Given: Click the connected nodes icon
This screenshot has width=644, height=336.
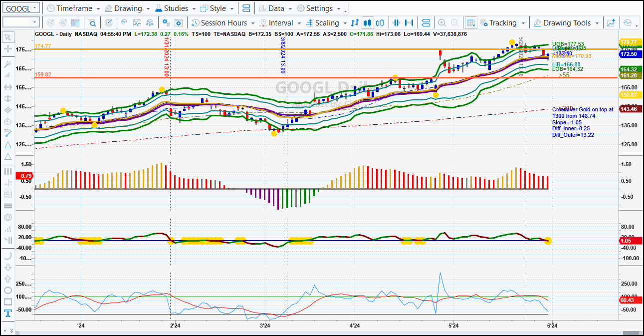Looking at the screenshot, I should [x=150, y=23].
